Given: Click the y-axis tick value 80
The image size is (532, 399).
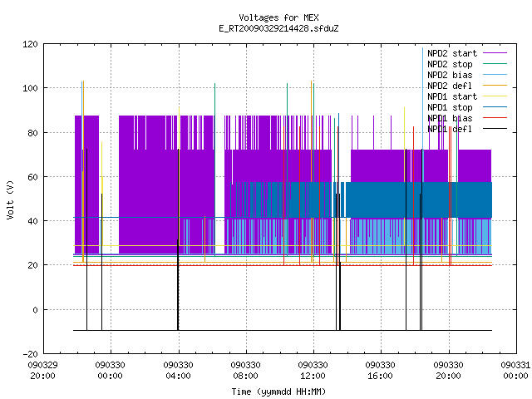Looking at the screenshot, I should pyautogui.click(x=32, y=133).
